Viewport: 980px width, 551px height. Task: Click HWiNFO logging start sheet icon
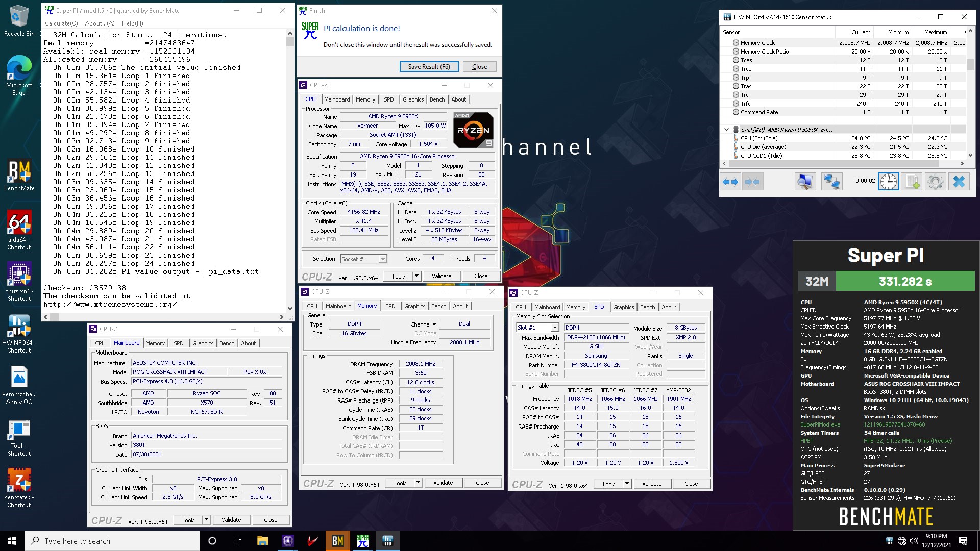(x=912, y=182)
